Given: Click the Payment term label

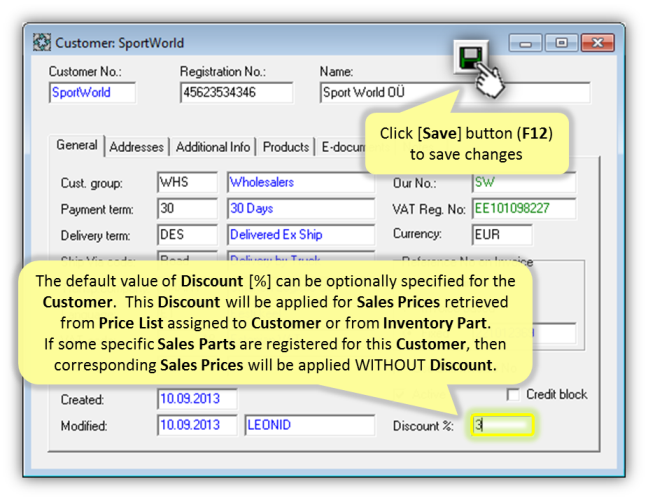Looking at the screenshot, I should (97, 210).
